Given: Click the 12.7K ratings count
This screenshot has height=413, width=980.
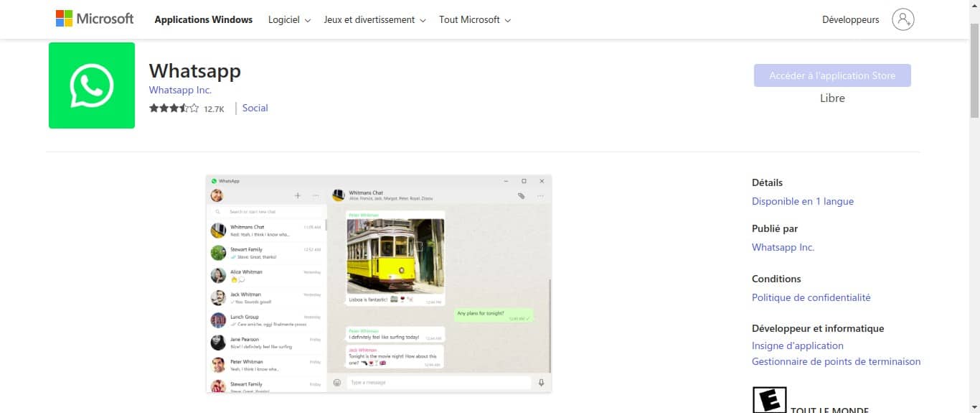Looking at the screenshot, I should pyautogui.click(x=214, y=109).
